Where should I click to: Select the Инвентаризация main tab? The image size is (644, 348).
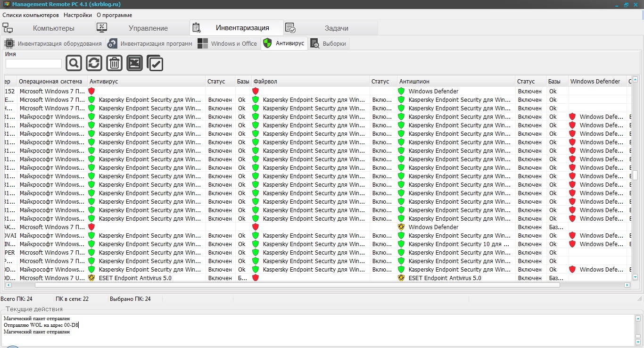tap(237, 27)
